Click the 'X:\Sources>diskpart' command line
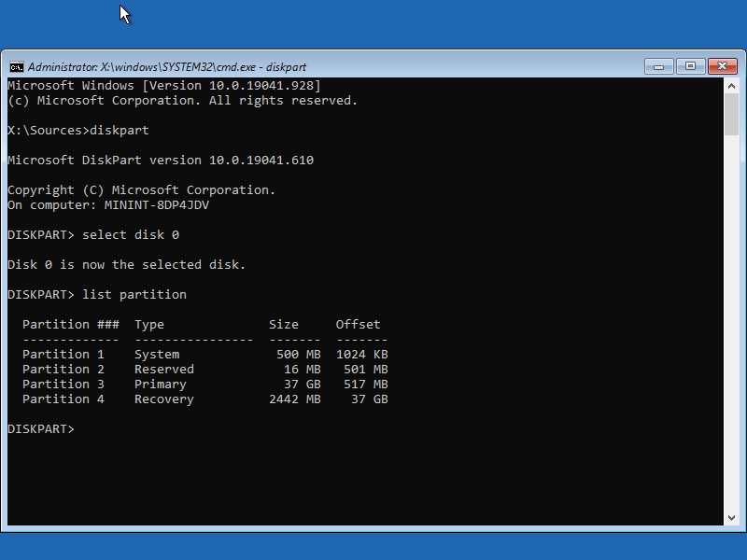Viewport: 747px width, 560px height. pyautogui.click(x=78, y=131)
